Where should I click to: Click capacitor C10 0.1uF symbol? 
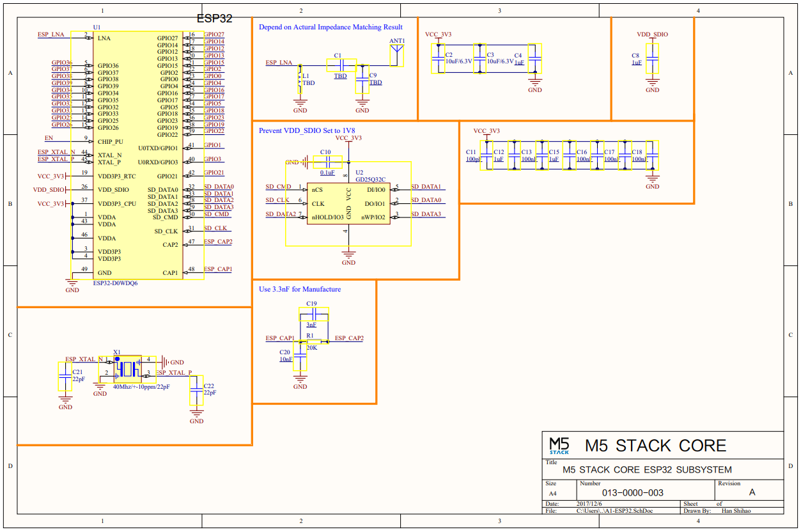(x=327, y=162)
